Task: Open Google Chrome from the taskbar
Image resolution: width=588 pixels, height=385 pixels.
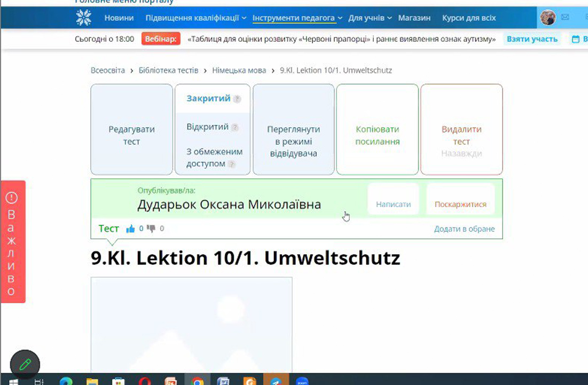Action: [198, 380]
